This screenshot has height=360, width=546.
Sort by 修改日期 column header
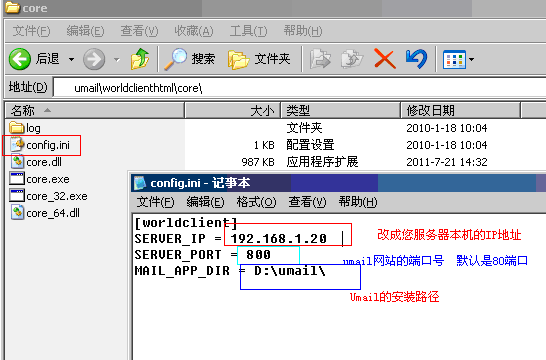click(460, 111)
